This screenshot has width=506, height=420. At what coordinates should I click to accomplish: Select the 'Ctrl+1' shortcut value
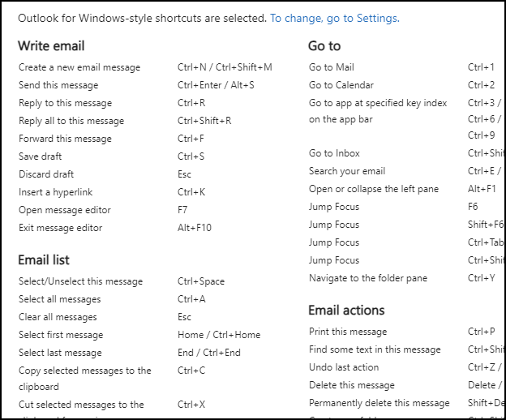[481, 67]
